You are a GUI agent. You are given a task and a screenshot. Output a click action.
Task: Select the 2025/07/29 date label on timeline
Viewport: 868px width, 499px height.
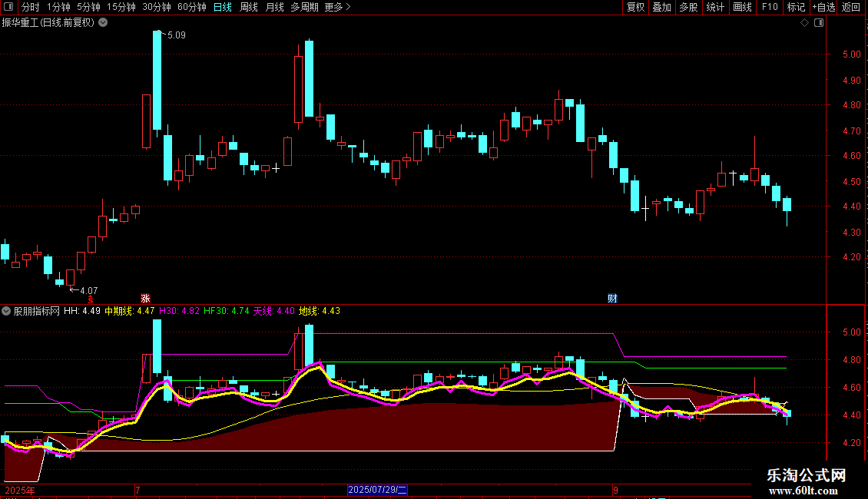coord(377,490)
